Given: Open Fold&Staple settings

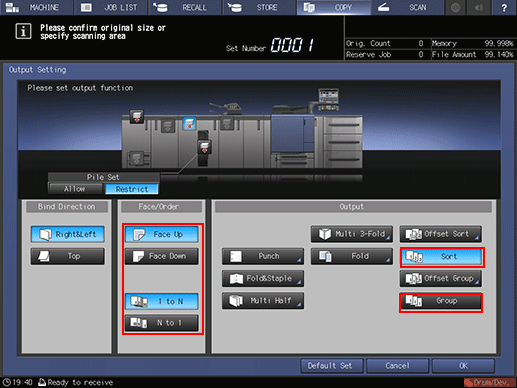Looking at the screenshot, I should 263,278.
